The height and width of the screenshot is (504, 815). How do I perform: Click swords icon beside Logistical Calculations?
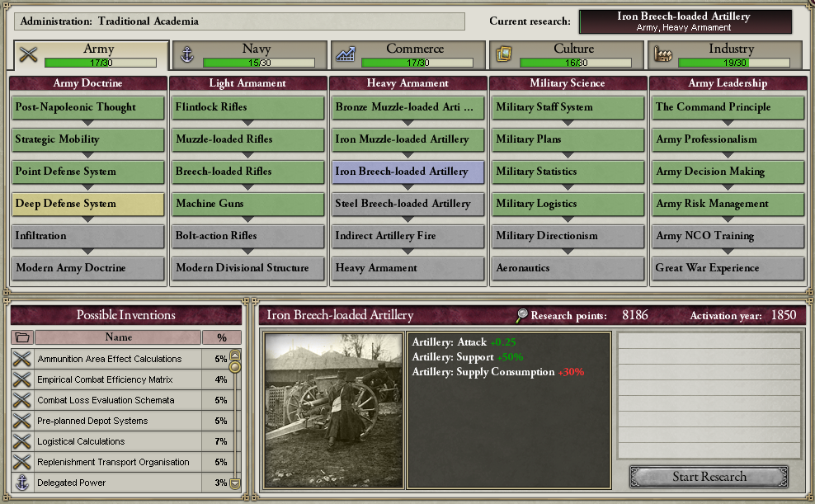click(x=21, y=441)
